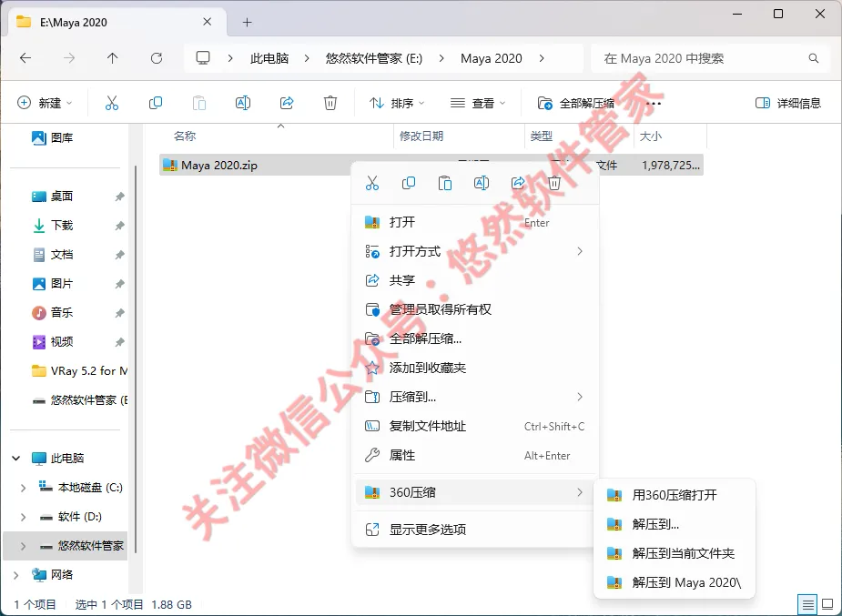Click the search box for Maya 2020
The image size is (842, 616).
[x=709, y=58]
